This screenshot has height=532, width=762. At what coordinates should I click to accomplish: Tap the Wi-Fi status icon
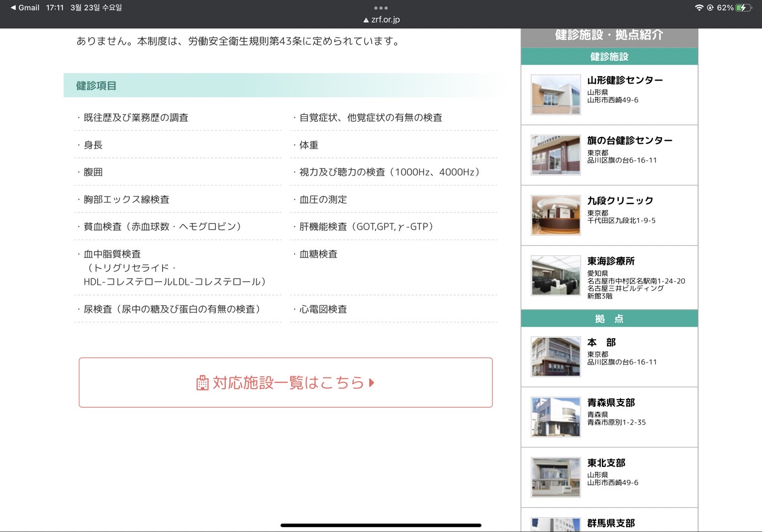(699, 7)
